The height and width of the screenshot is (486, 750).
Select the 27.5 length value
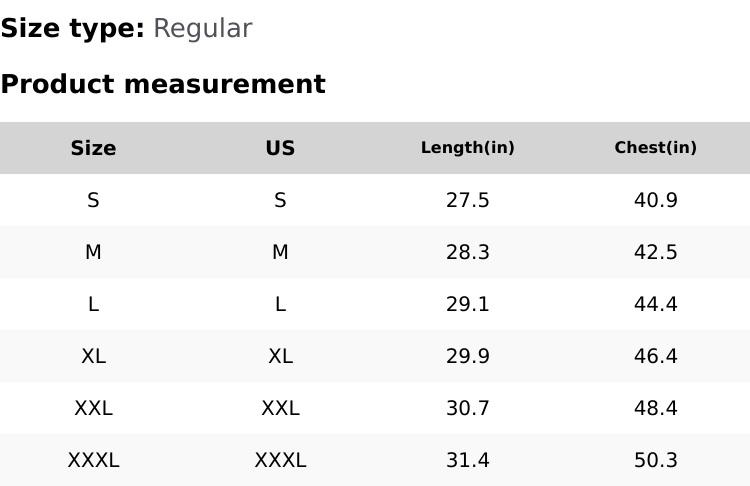coord(467,200)
